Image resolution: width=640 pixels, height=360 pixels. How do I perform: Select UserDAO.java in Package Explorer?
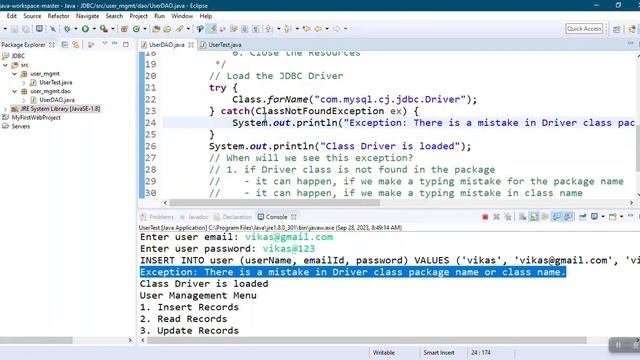(x=57, y=100)
